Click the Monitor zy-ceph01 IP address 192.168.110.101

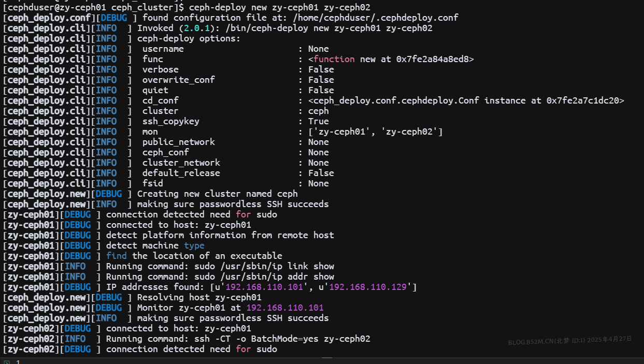click(x=284, y=308)
